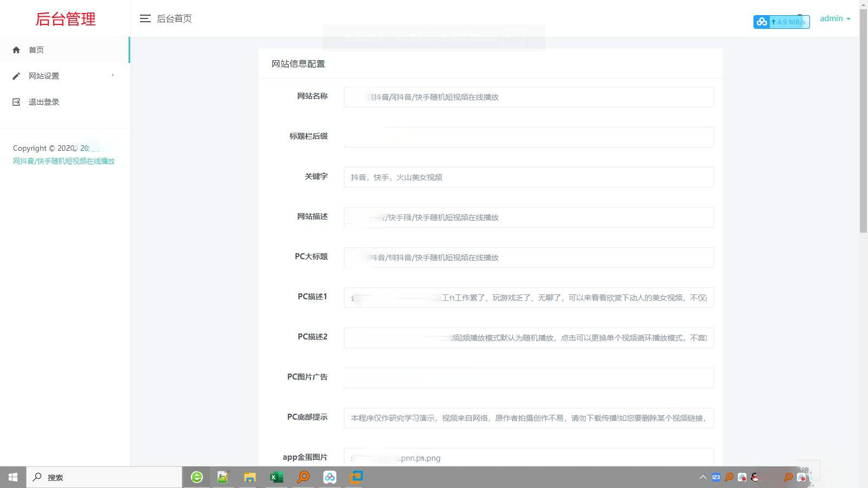Click the 网站信息配置 panel heading

coord(298,64)
